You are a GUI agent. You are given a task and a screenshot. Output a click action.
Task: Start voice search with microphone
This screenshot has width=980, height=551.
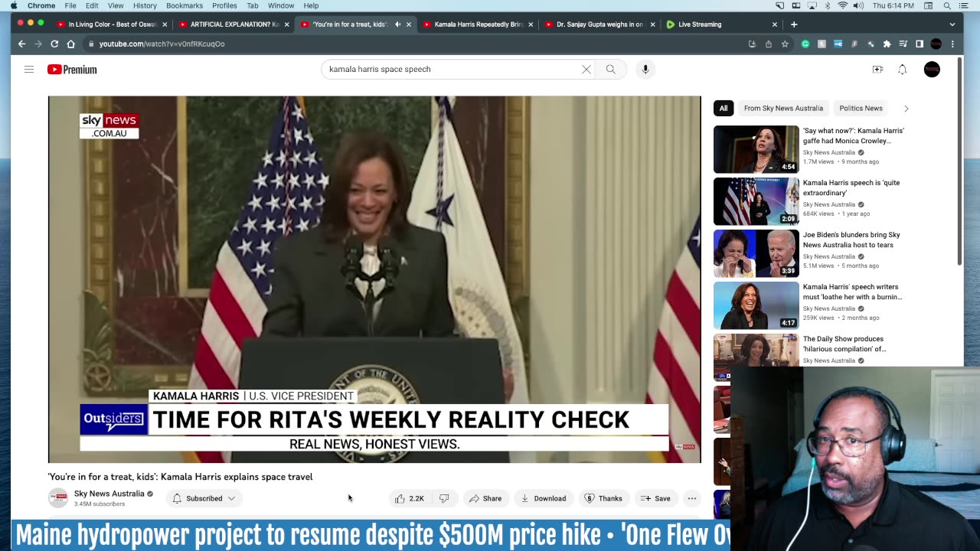point(645,70)
